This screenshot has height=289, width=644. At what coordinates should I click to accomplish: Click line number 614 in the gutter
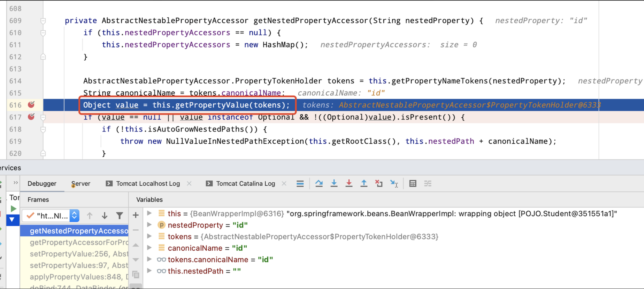[15, 81]
